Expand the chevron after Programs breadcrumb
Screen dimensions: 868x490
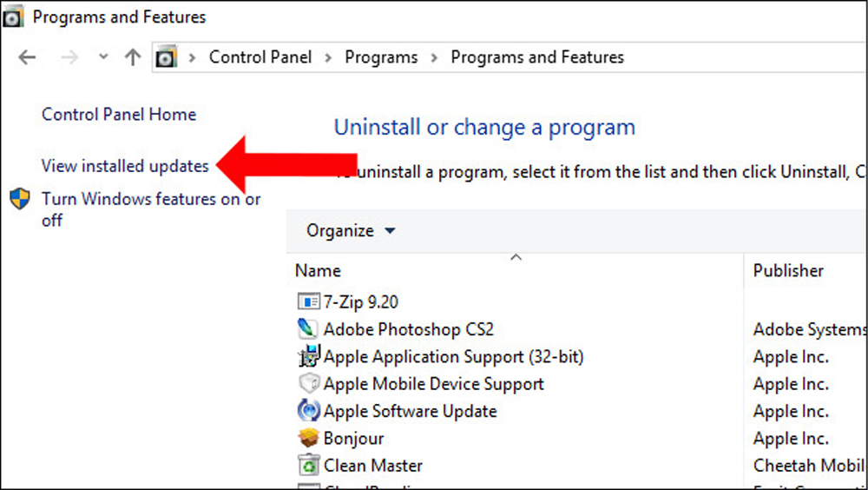[x=434, y=57]
